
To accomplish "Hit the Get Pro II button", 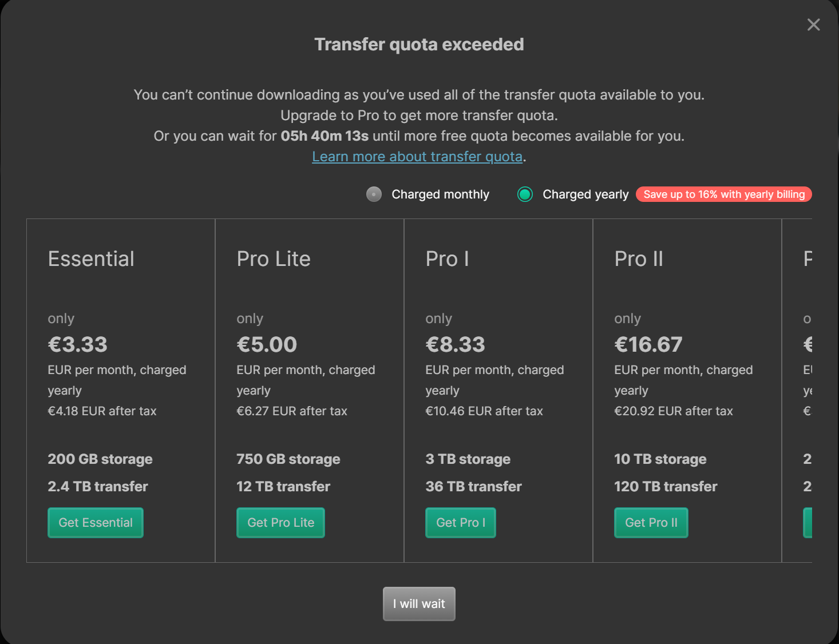I will tap(651, 523).
